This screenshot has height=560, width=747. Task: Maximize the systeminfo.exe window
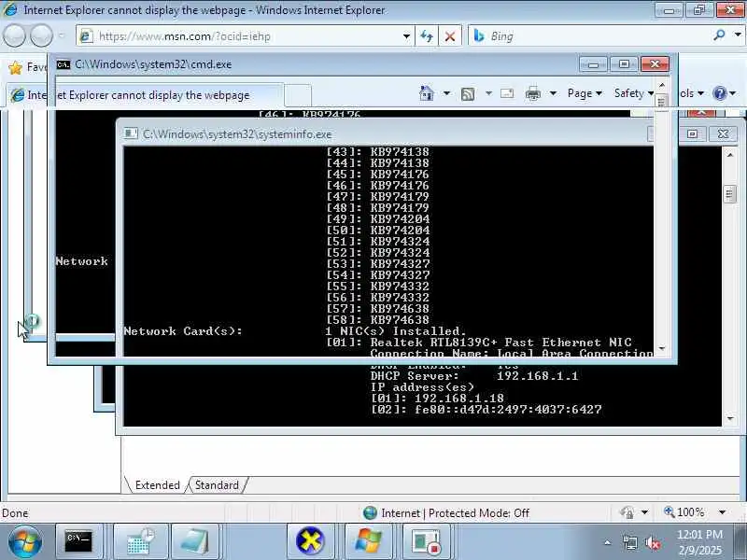point(692,133)
